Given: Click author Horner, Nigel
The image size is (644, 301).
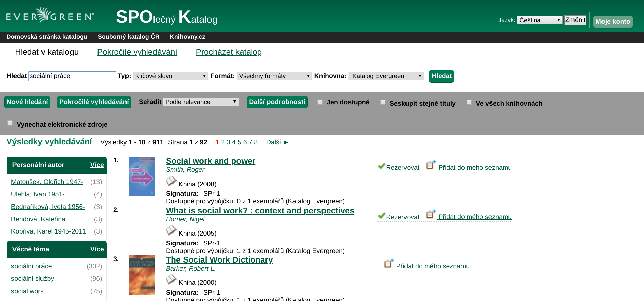Looking at the screenshot, I should 185,219.
